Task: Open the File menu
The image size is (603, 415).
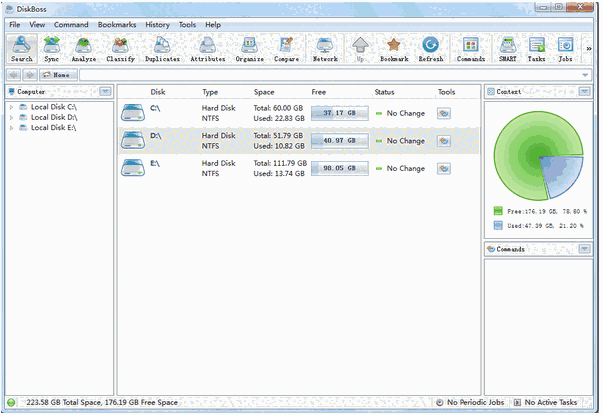Action: pos(15,25)
